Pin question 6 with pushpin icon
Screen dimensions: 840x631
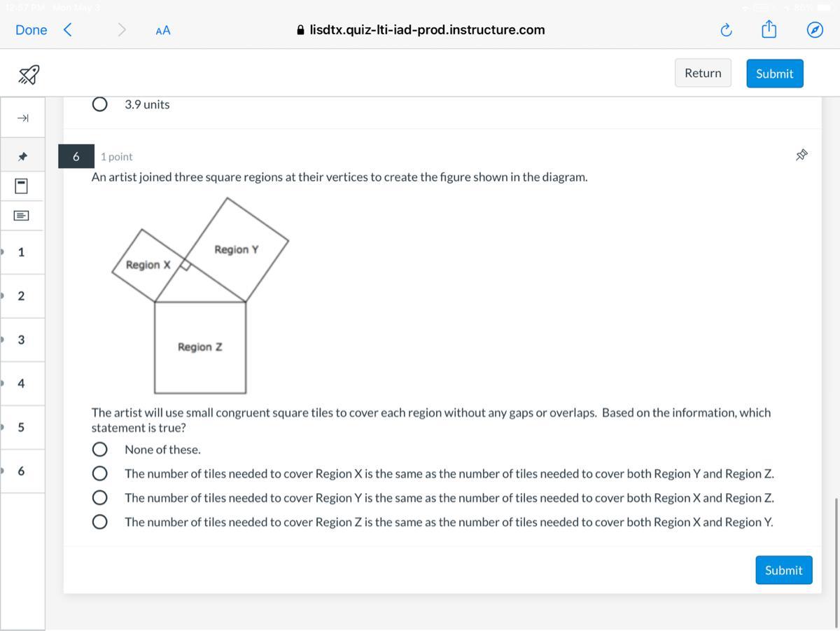(x=802, y=155)
